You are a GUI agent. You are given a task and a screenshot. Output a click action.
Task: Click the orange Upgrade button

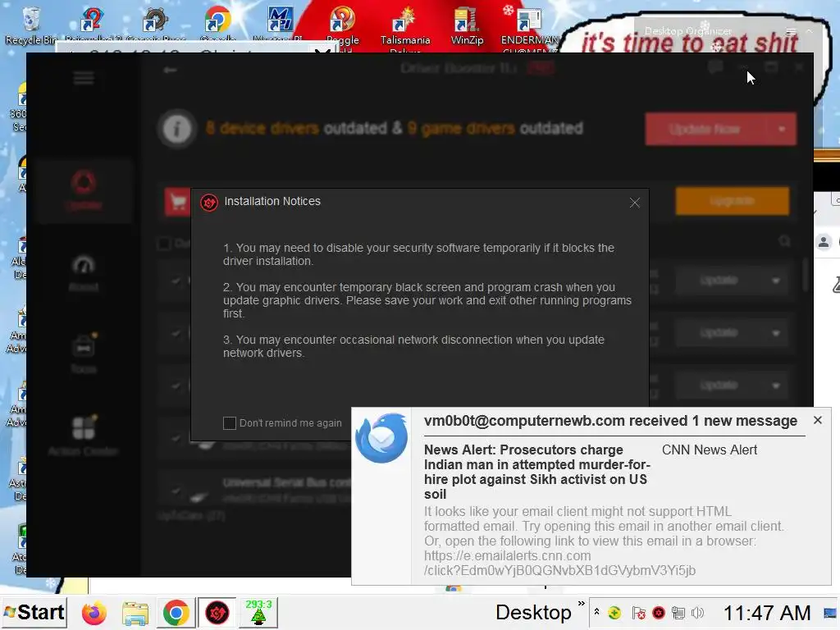pos(733,201)
